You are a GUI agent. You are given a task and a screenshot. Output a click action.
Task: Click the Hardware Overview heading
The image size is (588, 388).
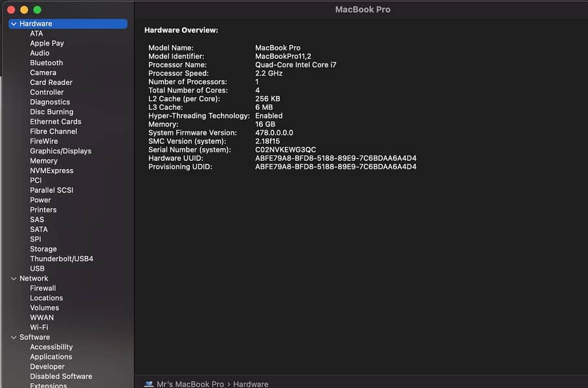[181, 30]
